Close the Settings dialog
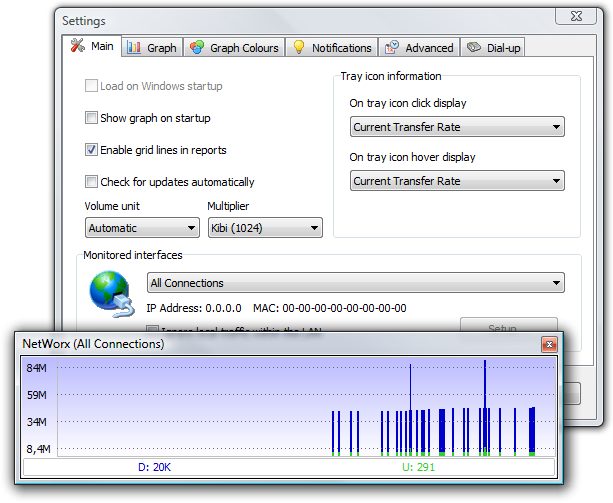This screenshot has width=613, height=503. [x=576, y=16]
